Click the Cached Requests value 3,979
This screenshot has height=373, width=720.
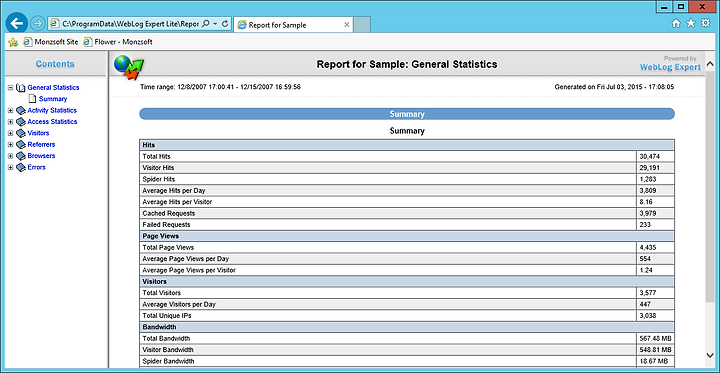pos(648,213)
